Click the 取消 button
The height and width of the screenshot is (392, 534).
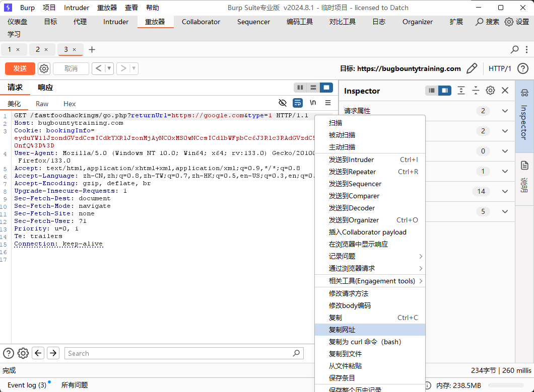(71, 68)
